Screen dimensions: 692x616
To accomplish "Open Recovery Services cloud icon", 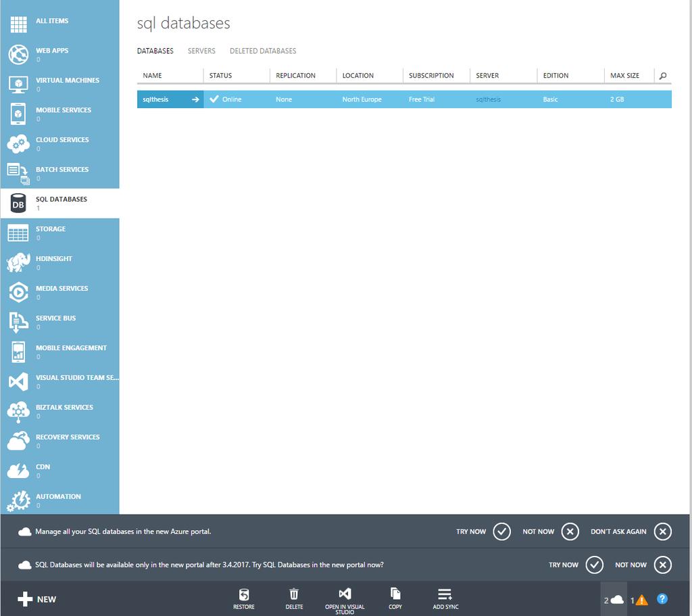I will [x=18, y=441].
